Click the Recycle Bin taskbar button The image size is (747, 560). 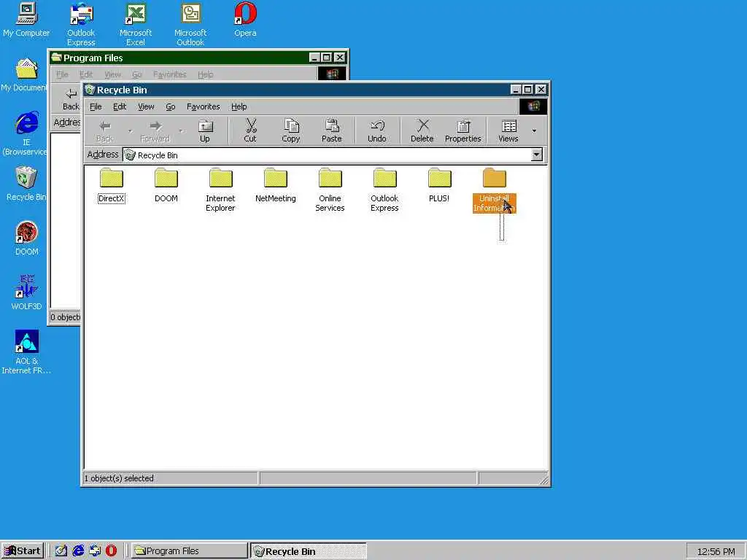coord(309,551)
